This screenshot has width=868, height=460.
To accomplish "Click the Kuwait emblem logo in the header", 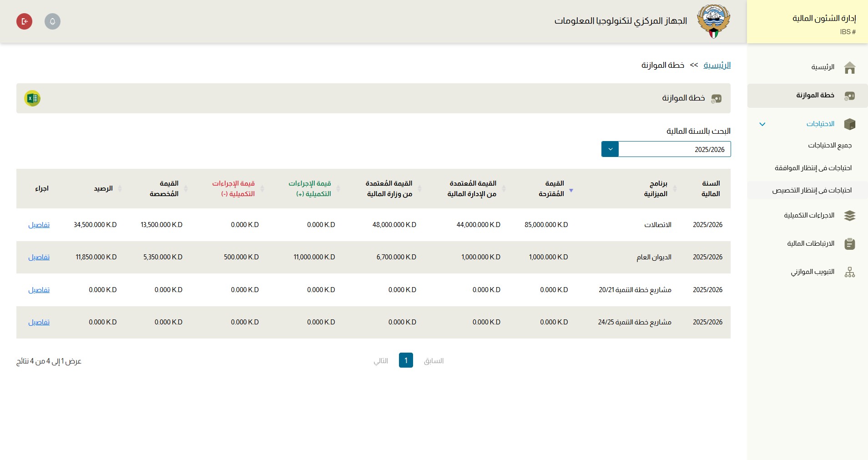I will click(x=713, y=20).
